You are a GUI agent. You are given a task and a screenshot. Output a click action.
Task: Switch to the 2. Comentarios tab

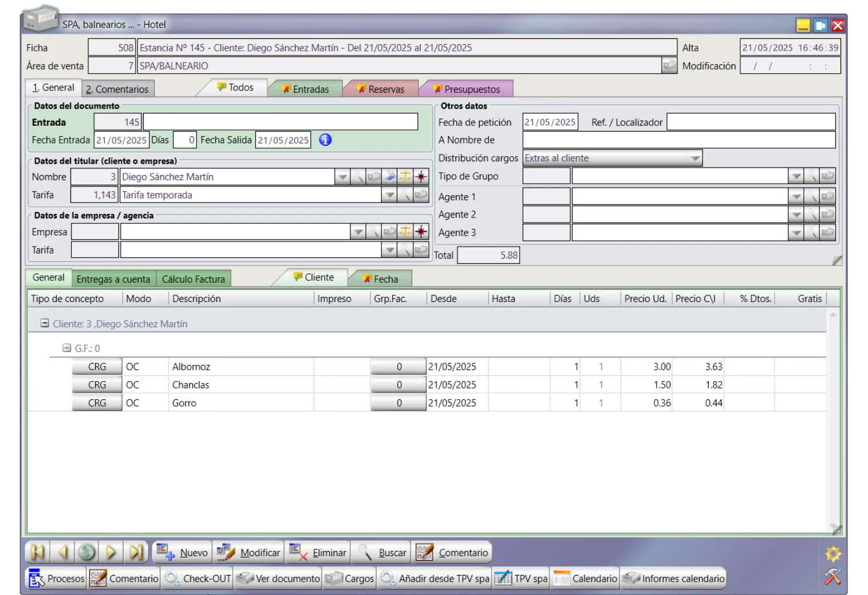[117, 89]
